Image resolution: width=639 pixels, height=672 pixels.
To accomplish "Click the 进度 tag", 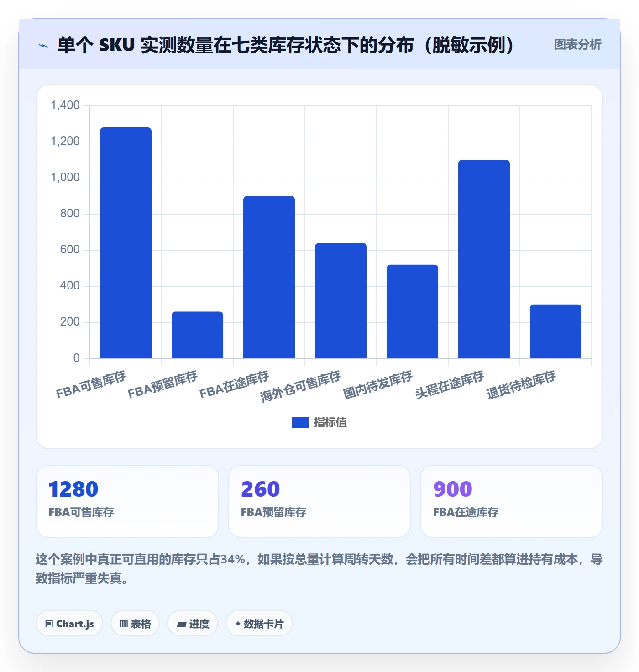I will click(x=193, y=624).
